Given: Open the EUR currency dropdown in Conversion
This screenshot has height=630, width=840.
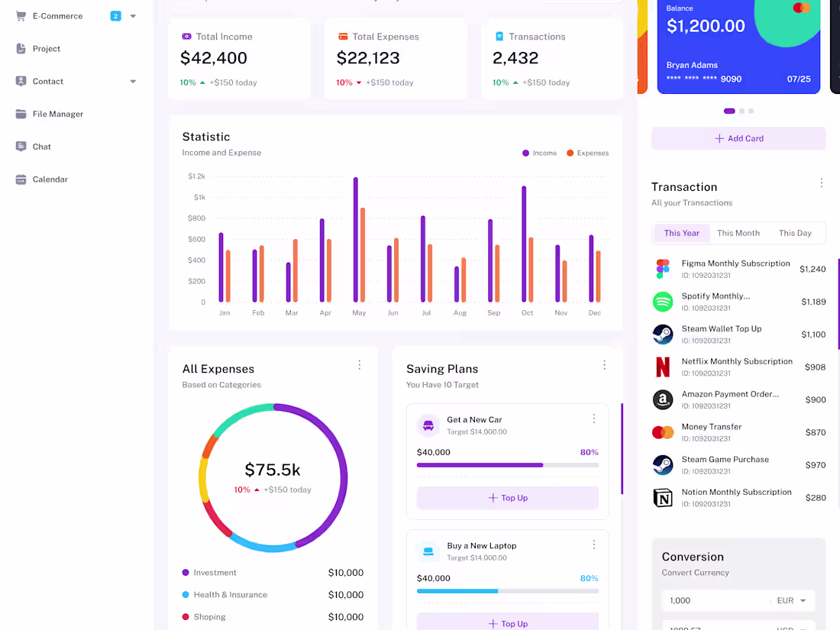Looking at the screenshot, I should pos(793,601).
